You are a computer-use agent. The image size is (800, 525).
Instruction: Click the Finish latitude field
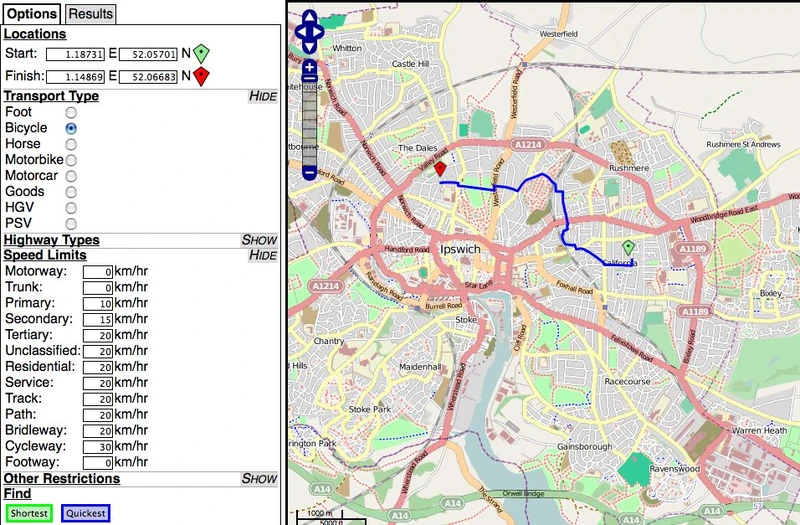point(148,77)
